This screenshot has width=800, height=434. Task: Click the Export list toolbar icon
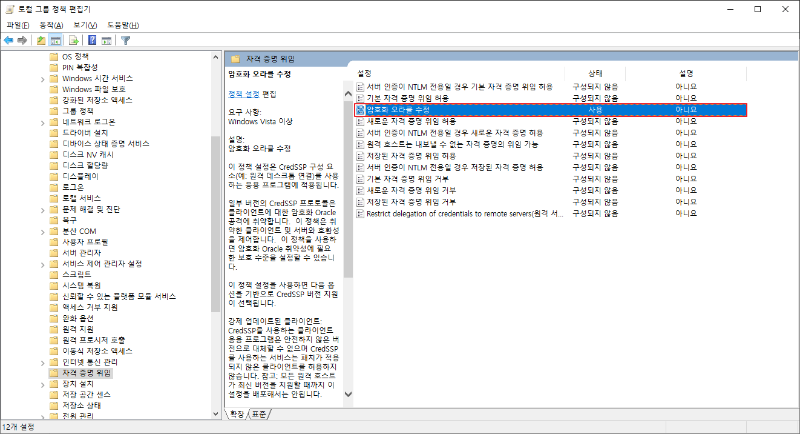click(x=73, y=40)
